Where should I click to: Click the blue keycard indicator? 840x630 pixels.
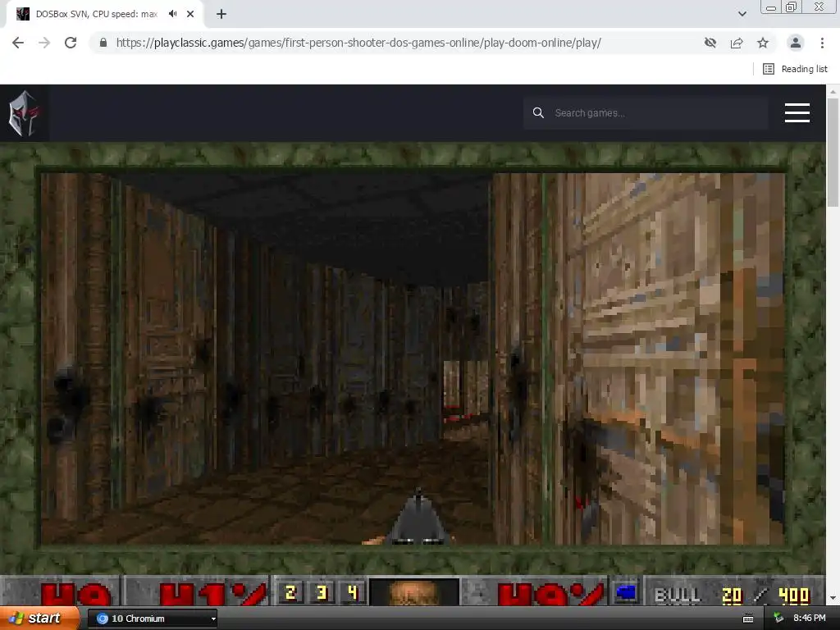(x=625, y=592)
